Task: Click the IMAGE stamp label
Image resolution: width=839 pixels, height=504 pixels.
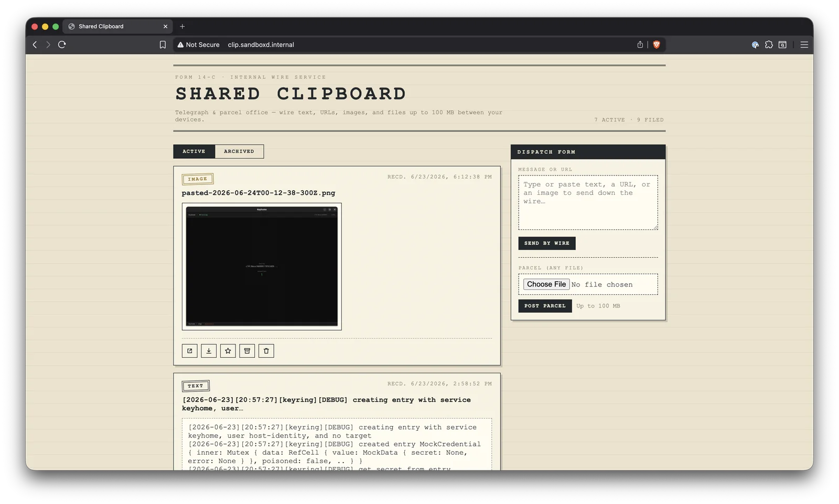Action: point(198,179)
